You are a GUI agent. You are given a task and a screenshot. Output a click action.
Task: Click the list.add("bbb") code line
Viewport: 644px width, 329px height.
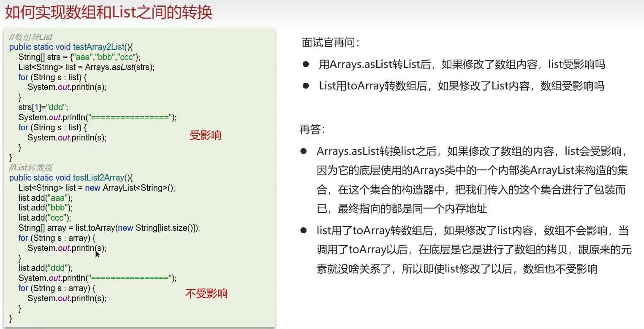point(46,208)
